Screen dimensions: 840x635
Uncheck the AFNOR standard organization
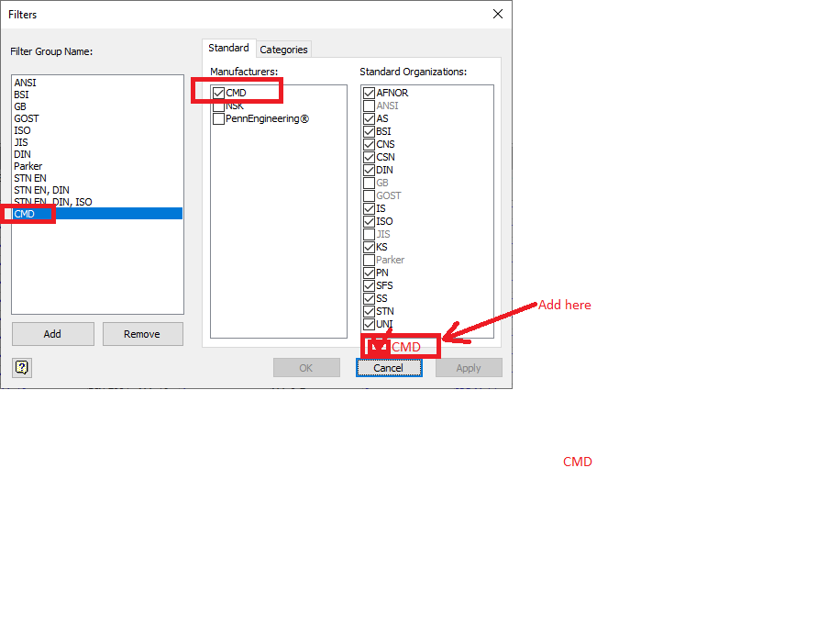(x=368, y=92)
